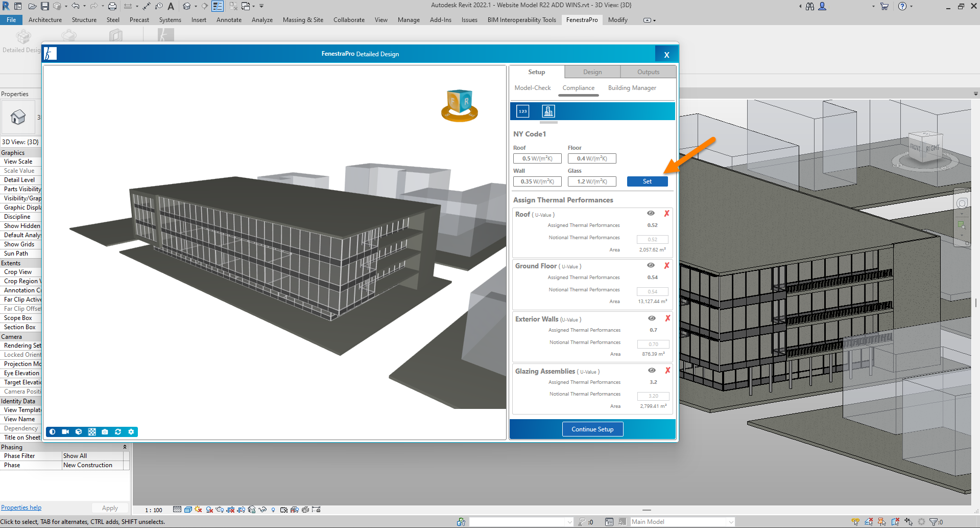Click the 123 values icon in Compliance
The width and height of the screenshot is (980, 528).
pos(523,111)
